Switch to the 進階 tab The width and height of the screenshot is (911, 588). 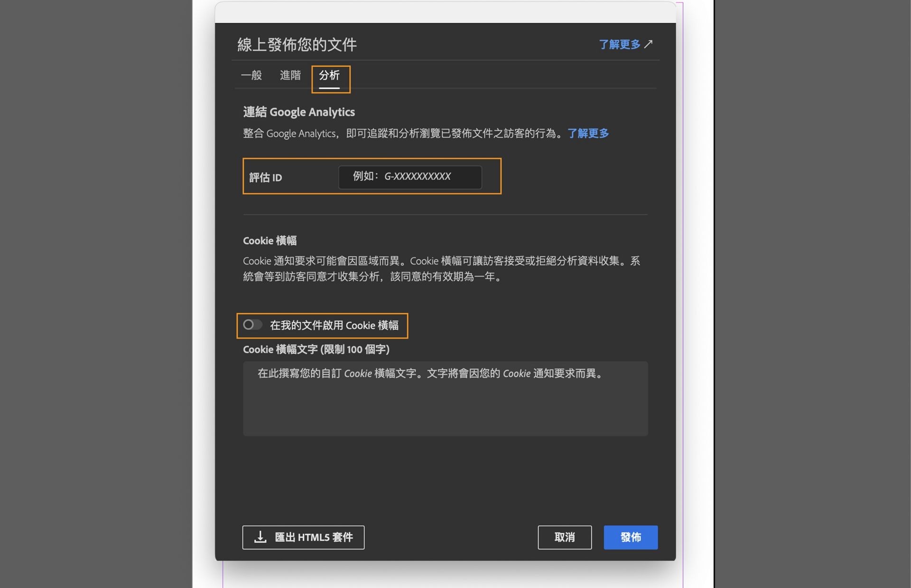pos(290,76)
